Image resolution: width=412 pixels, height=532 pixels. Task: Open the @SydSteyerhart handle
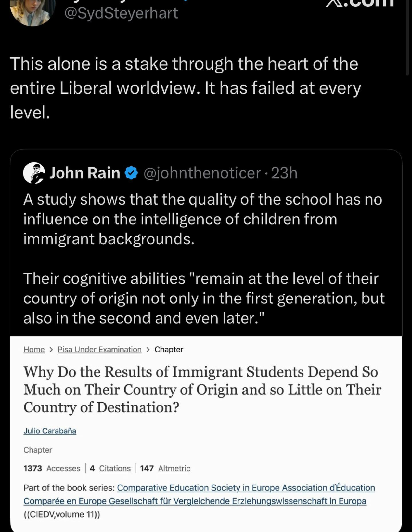point(121,13)
